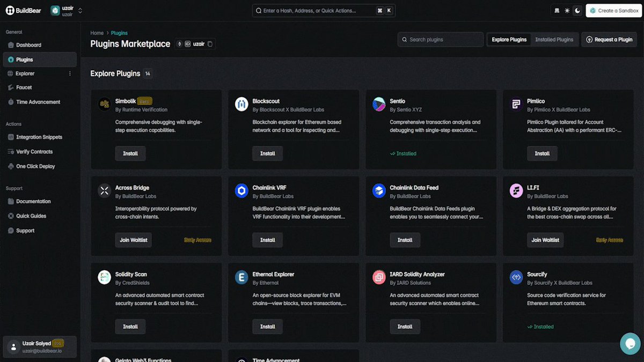This screenshot has height=362, width=644.
Task: Install the Simbolik plugin
Action: point(130,153)
